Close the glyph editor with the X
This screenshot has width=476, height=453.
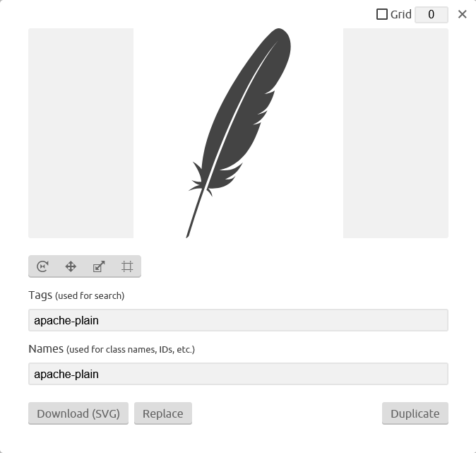[x=462, y=14]
